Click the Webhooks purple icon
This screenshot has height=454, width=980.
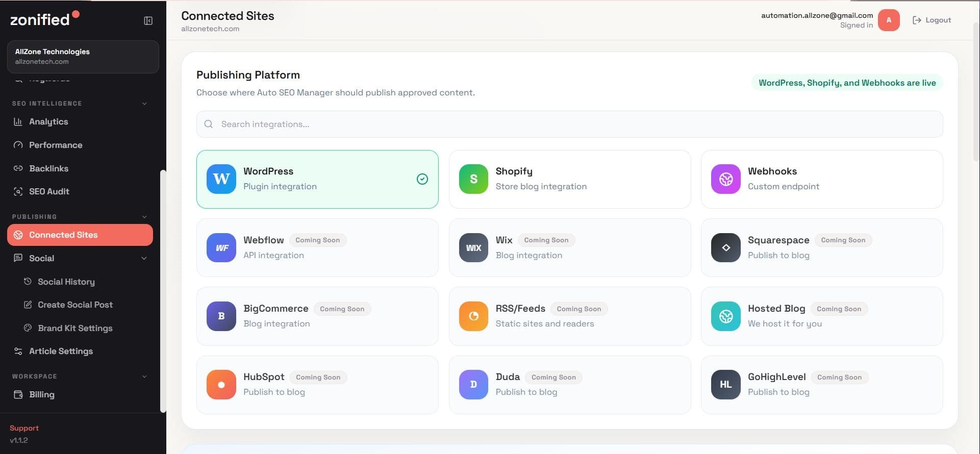pyautogui.click(x=726, y=179)
